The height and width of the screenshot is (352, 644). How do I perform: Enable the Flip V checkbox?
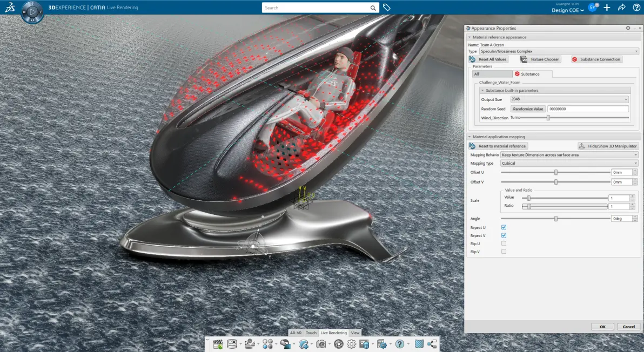click(x=504, y=252)
